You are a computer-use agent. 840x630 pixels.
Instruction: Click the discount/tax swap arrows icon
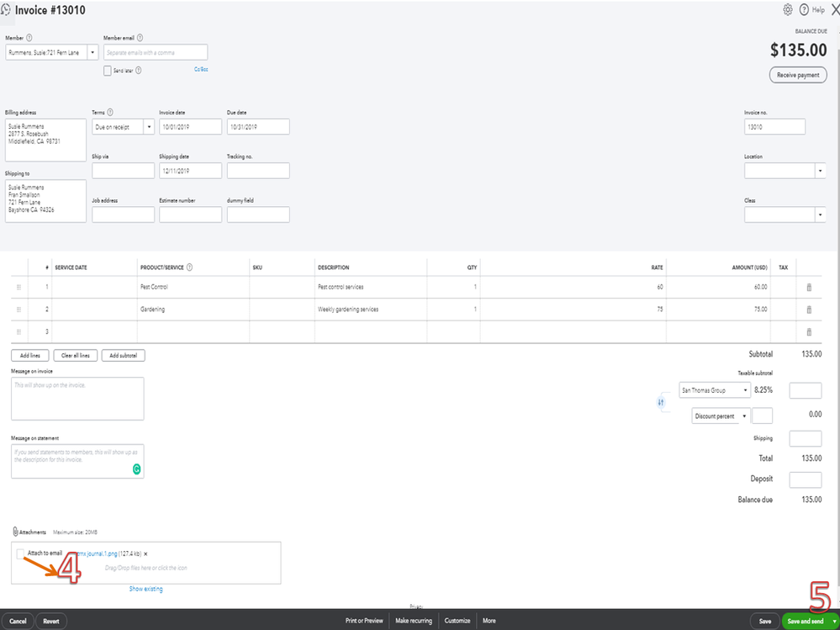(661, 402)
